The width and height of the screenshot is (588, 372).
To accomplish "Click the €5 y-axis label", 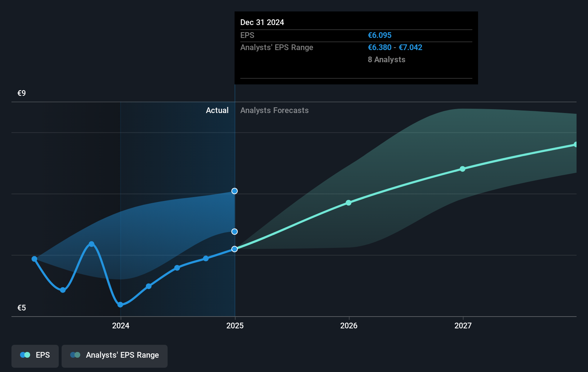I will [22, 308].
